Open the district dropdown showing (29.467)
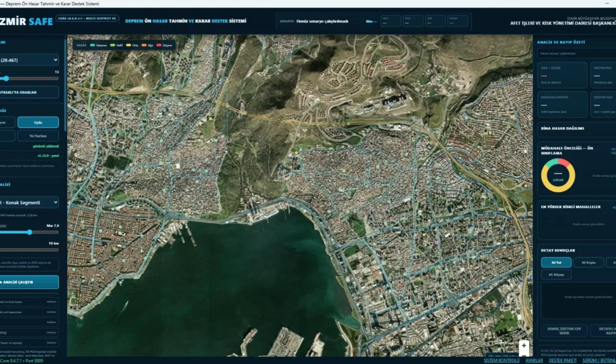Image resolution: width=616 pixels, height=364 pixels. pos(29,60)
